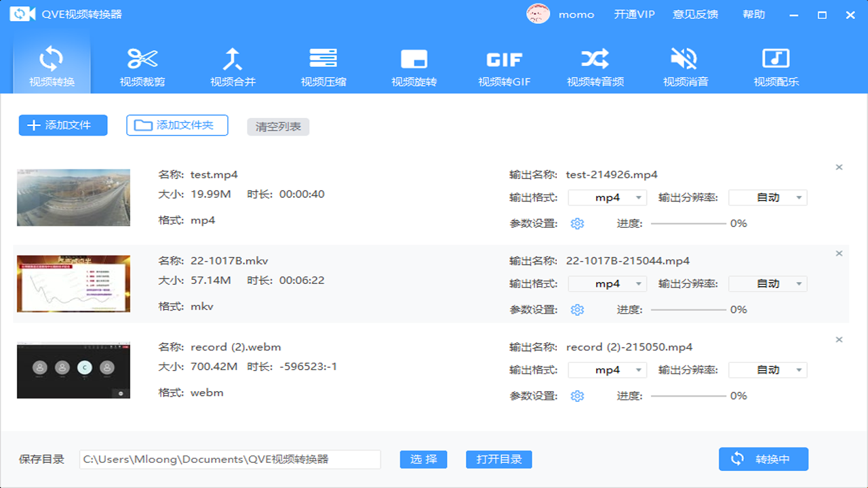Select the 视频转GIF tool

click(x=504, y=64)
